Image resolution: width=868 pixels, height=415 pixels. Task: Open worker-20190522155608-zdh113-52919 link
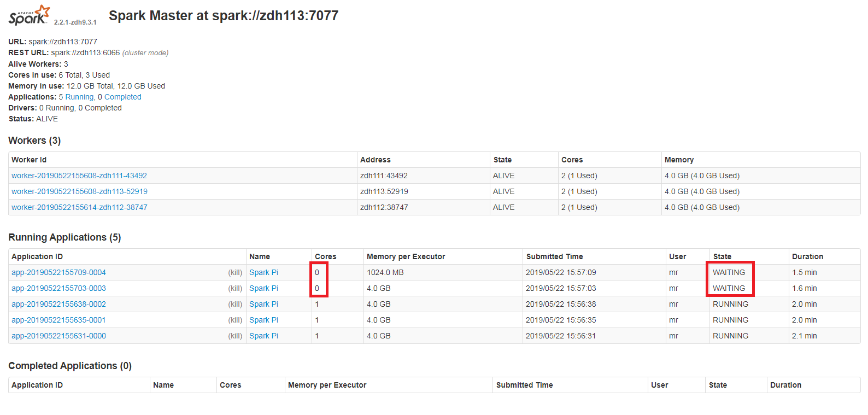point(79,191)
